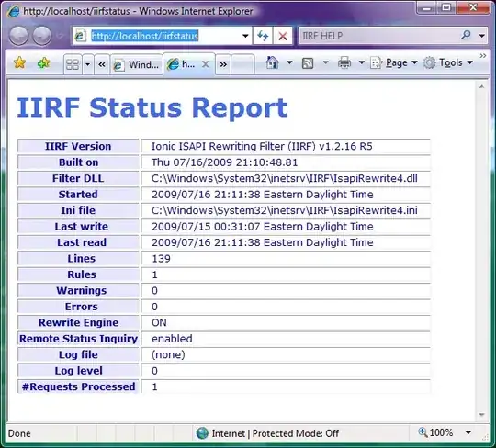
Task: Click the RSS feeds icon
Action: point(308,63)
